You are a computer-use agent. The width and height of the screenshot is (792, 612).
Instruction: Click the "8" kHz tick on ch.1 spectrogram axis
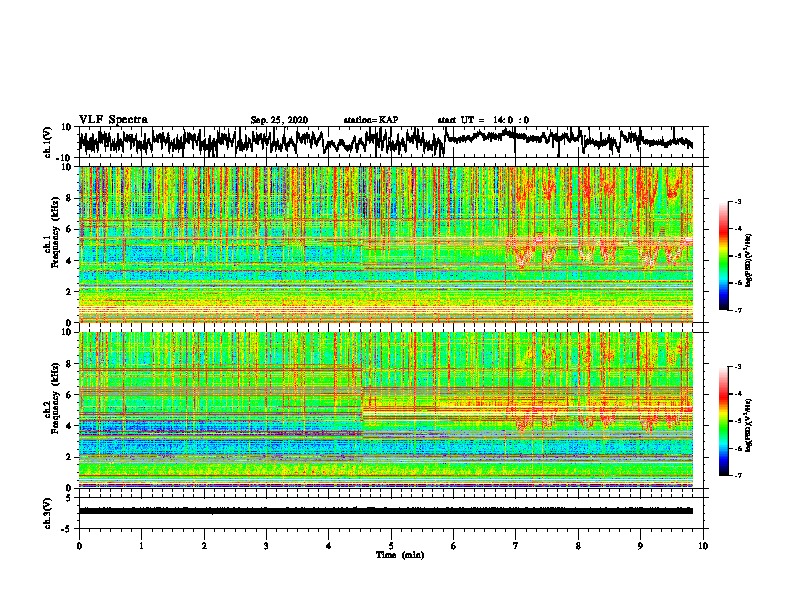coord(70,198)
